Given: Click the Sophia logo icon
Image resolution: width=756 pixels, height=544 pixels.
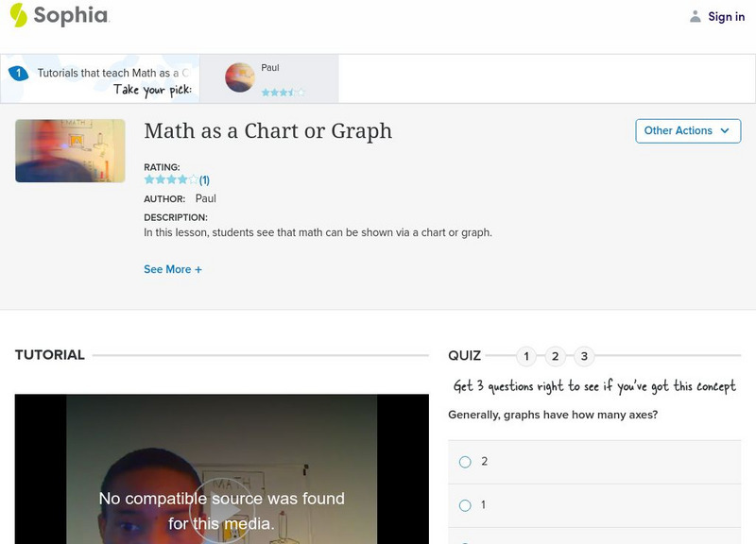Looking at the screenshot, I should pyautogui.click(x=18, y=15).
